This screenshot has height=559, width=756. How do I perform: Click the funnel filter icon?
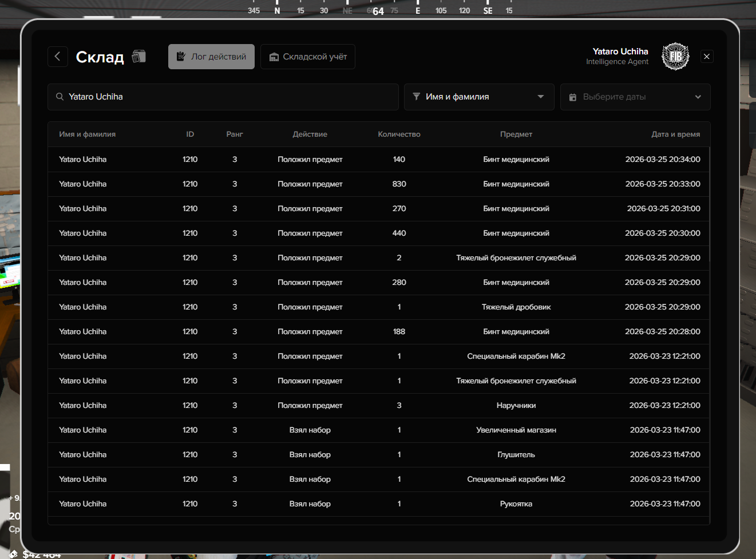417,97
